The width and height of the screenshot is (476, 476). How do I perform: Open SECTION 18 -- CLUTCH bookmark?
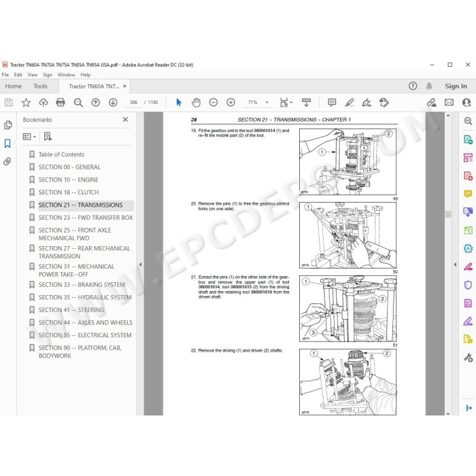click(69, 192)
